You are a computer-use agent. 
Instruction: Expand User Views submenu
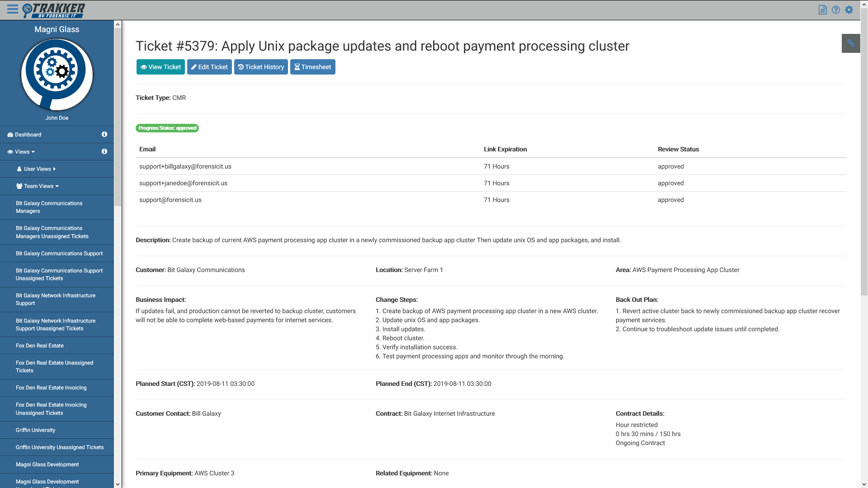37,169
